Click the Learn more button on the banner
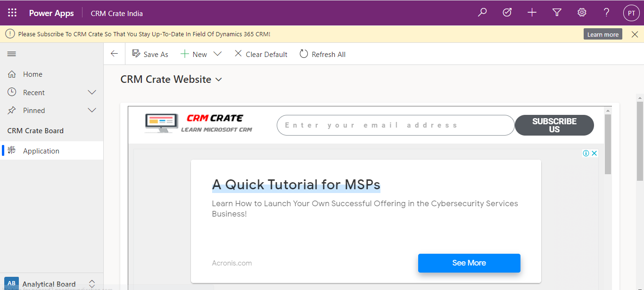Viewport: 644px width, 290px height. [x=603, y=34]
